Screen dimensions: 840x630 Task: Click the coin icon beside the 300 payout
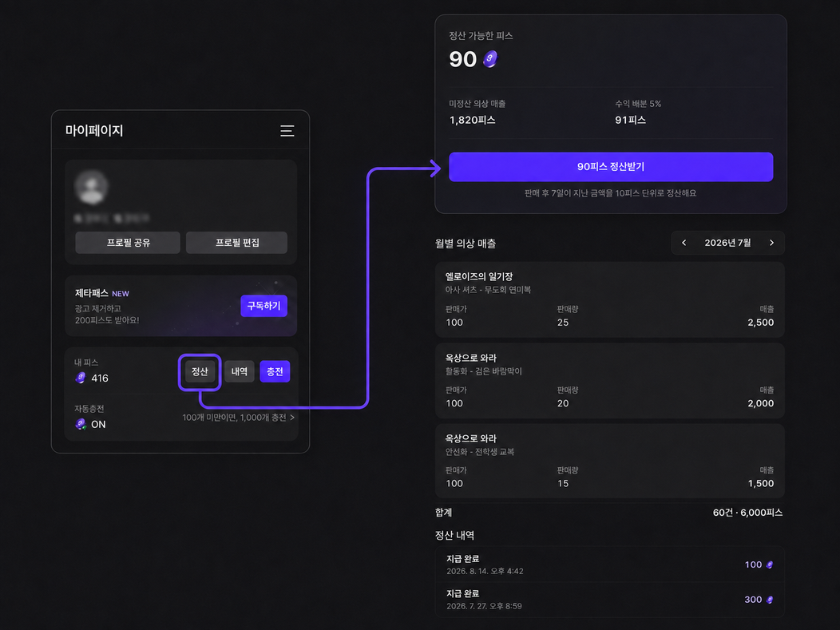pos(769,600)
